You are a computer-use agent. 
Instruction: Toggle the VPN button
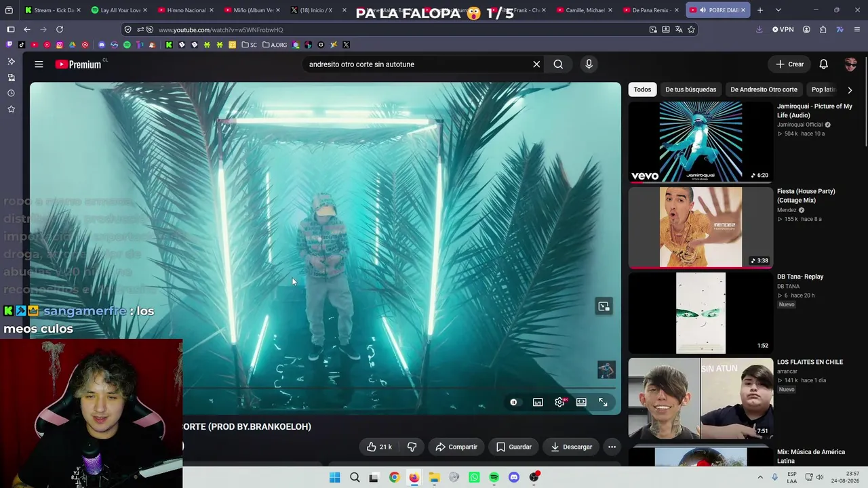[x=783, y=30]
